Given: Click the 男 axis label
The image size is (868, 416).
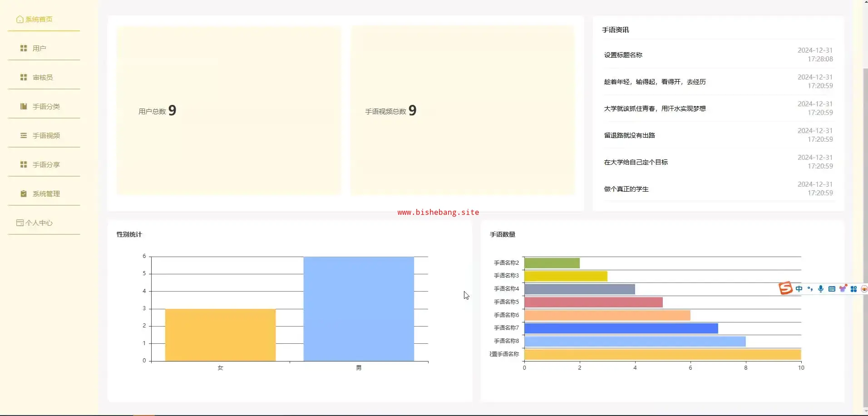Looking at the screenshot, I should (x=359, y=368).
